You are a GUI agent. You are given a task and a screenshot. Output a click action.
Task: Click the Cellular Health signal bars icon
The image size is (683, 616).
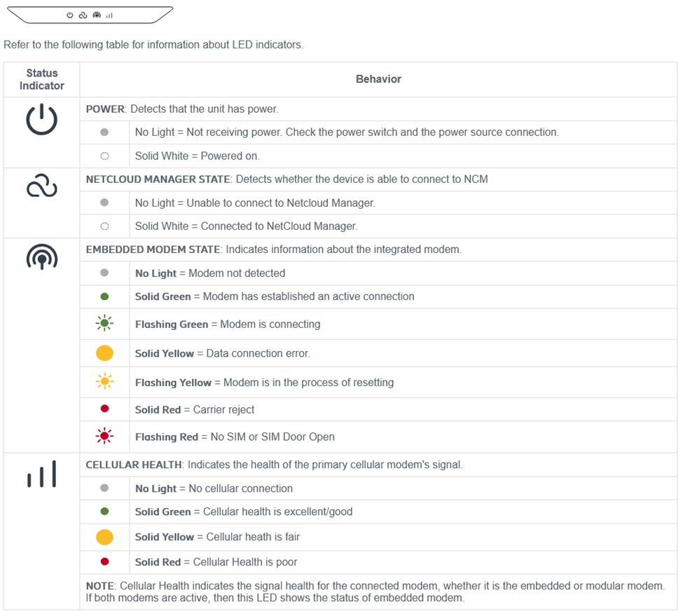(x=41, y=475)
